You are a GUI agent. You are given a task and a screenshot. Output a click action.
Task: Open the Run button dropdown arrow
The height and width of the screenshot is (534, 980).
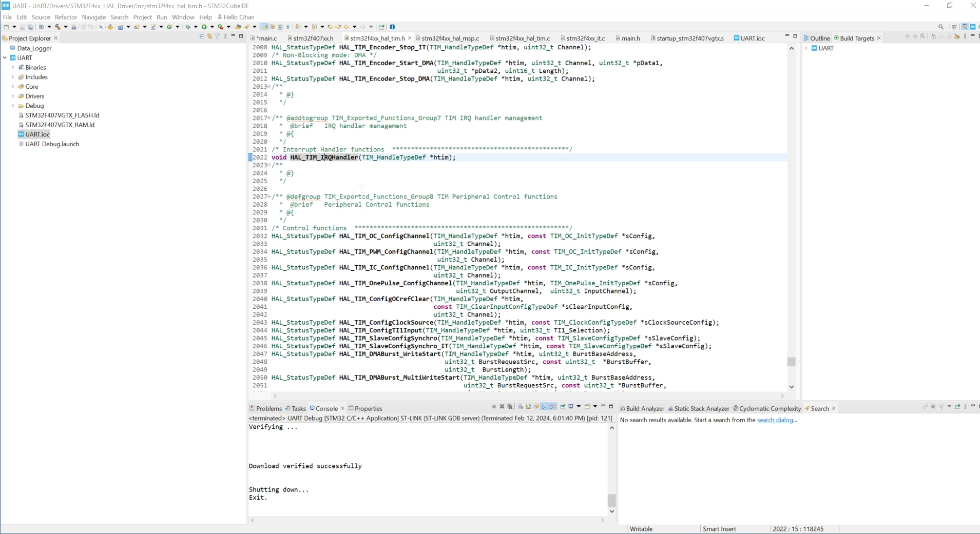point(212,27)
